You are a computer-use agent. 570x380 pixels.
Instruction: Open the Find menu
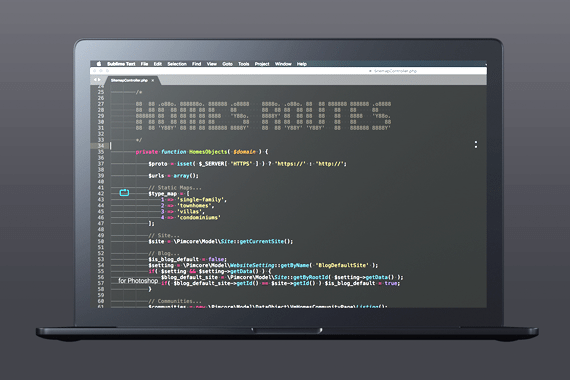coord(197,64)
